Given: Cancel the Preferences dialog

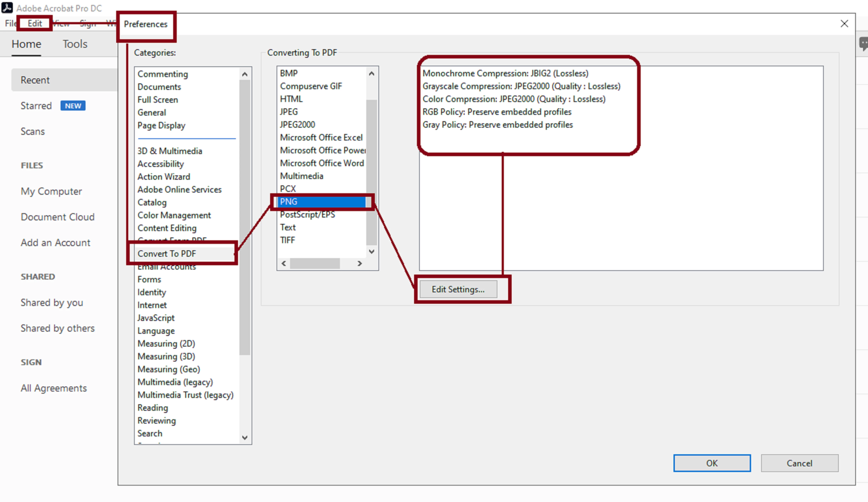Looking at the screenshot, I should point(799,463).
